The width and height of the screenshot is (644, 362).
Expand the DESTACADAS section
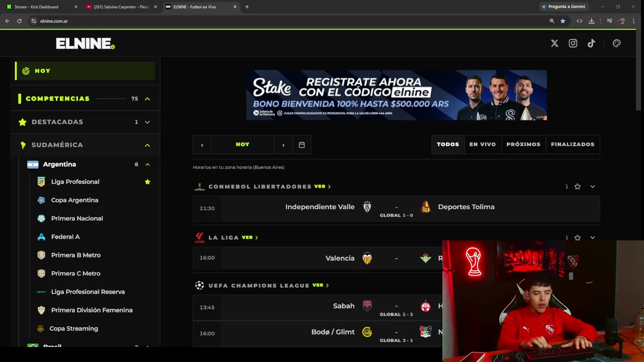pos(147,122)
